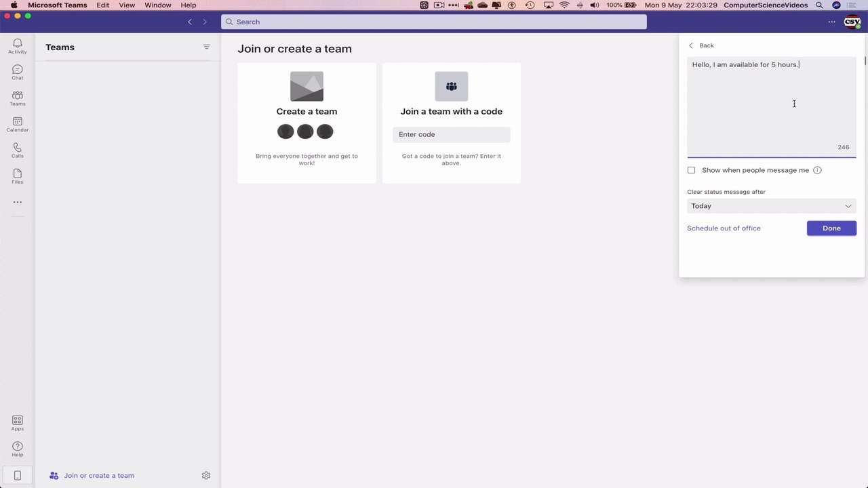
Task: Select the Teams sidebar icon
Action: click(x=17, y=98)
